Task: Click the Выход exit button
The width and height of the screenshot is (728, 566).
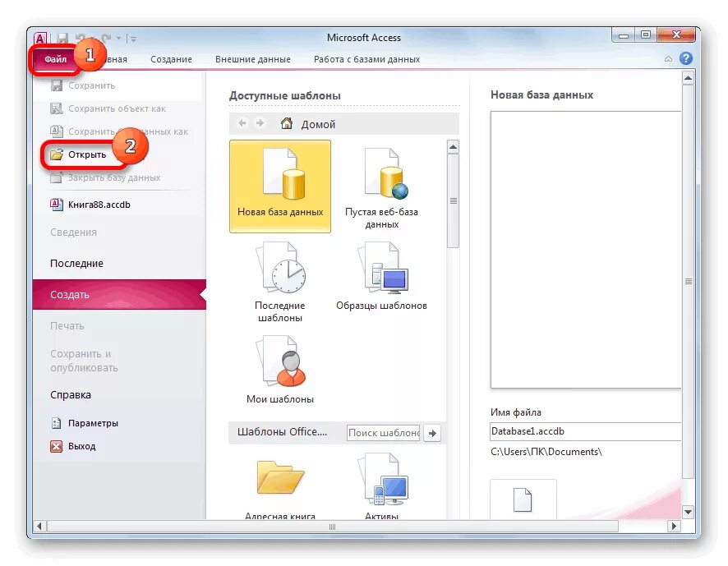Action: (81, 447)
